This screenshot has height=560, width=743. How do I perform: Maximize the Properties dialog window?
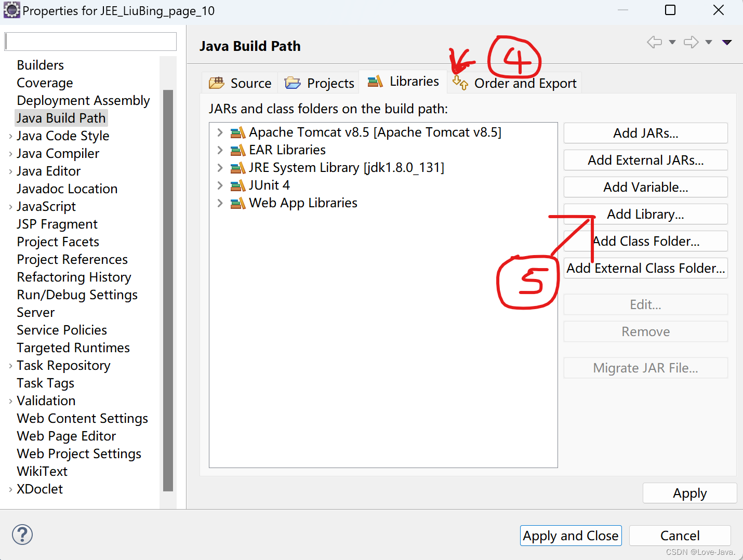[x=670, y=10]
